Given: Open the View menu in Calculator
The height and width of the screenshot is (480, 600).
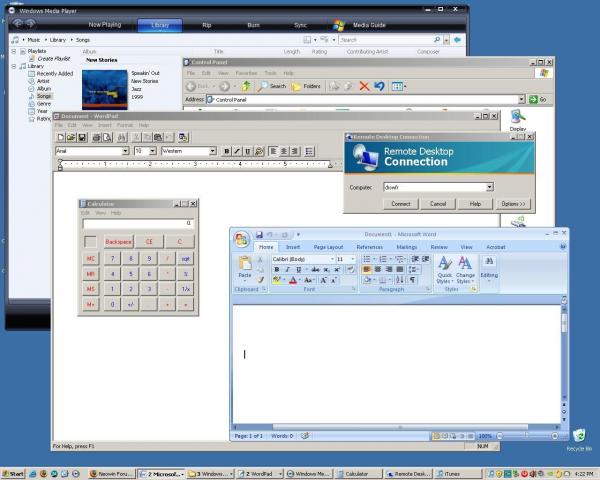Looking at the screenshot, I should (x=100, y=213).
